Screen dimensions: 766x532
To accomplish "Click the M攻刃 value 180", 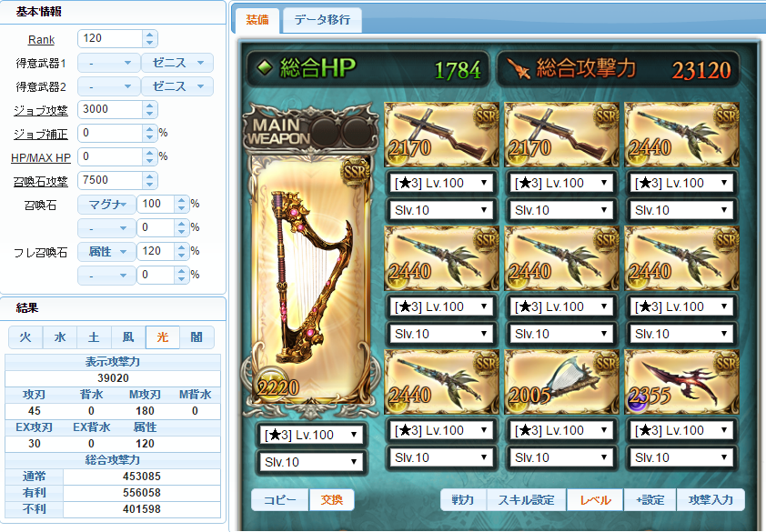I will (x=145, y=411).
